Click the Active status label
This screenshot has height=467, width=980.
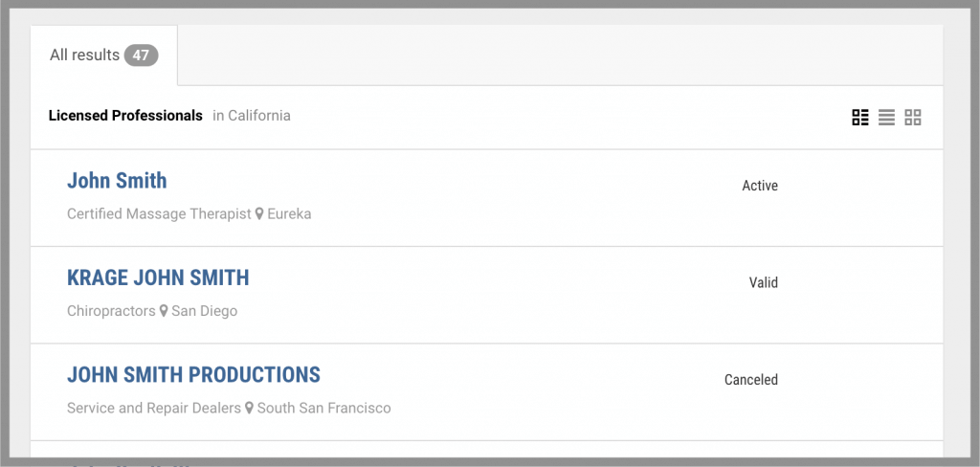(x=760, y=186)
